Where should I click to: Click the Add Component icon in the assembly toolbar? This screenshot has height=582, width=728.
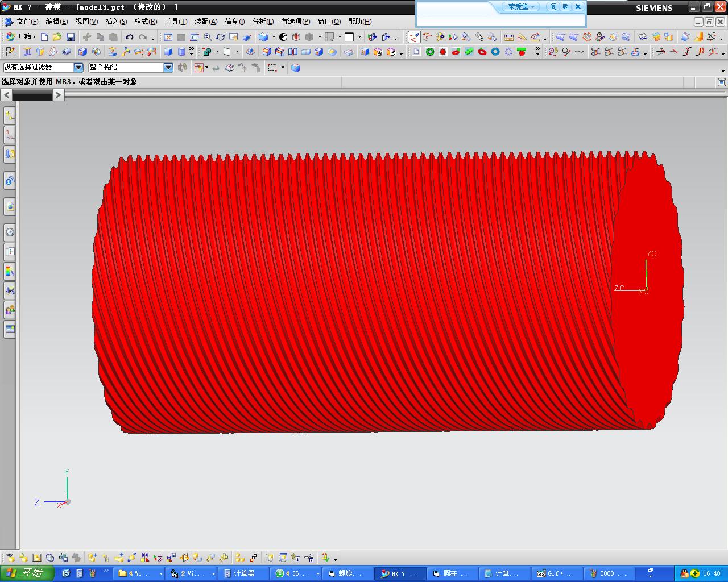coord(92,558)
